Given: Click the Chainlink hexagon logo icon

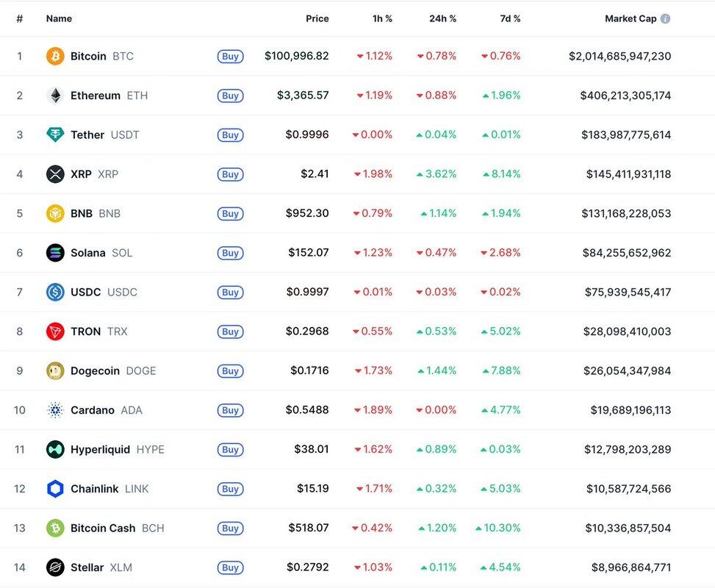Looking at the screenshot, I should point(55,489).
